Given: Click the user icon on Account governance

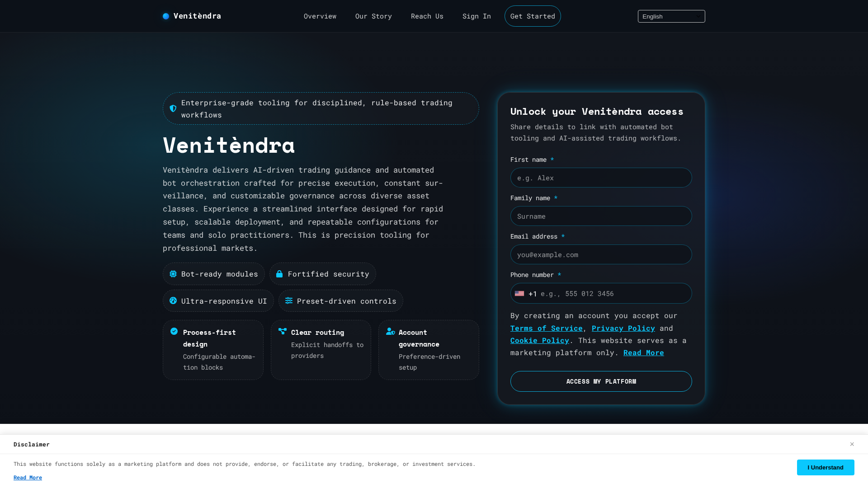Looking at the screenshot, I should click(x=391, y=331).
